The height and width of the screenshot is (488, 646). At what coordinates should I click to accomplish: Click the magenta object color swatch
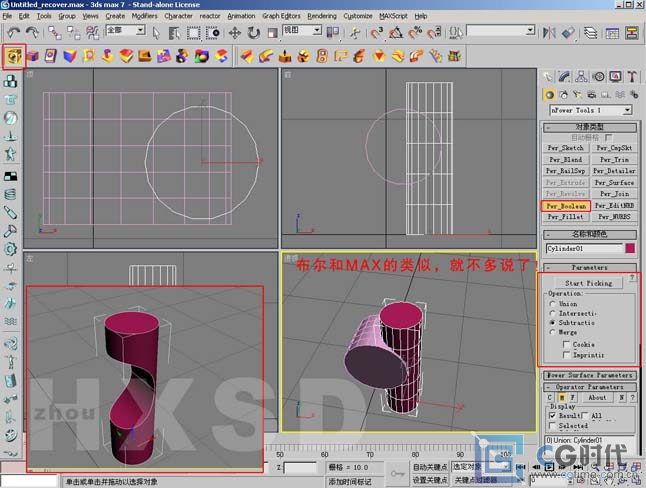click(630, 248)
